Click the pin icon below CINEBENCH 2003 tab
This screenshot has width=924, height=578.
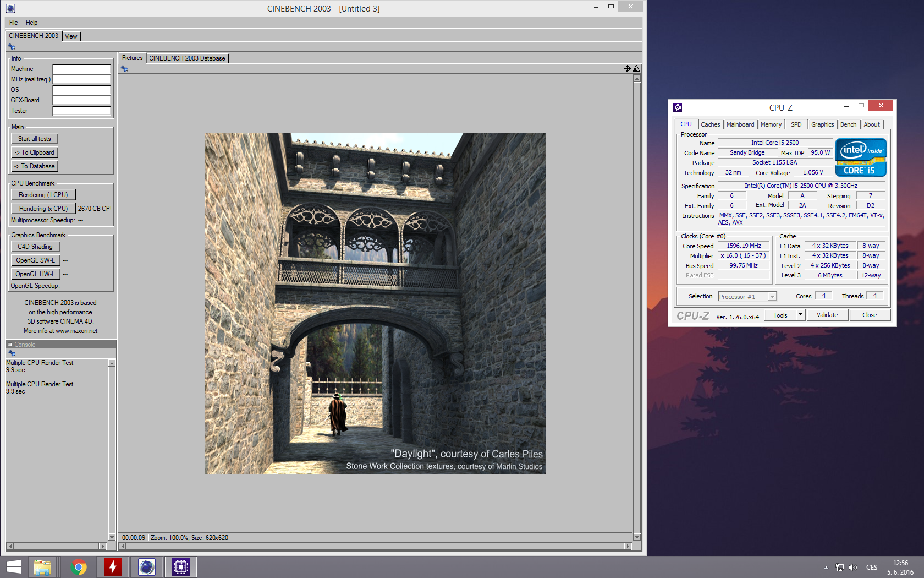click(x=12, y=47)
